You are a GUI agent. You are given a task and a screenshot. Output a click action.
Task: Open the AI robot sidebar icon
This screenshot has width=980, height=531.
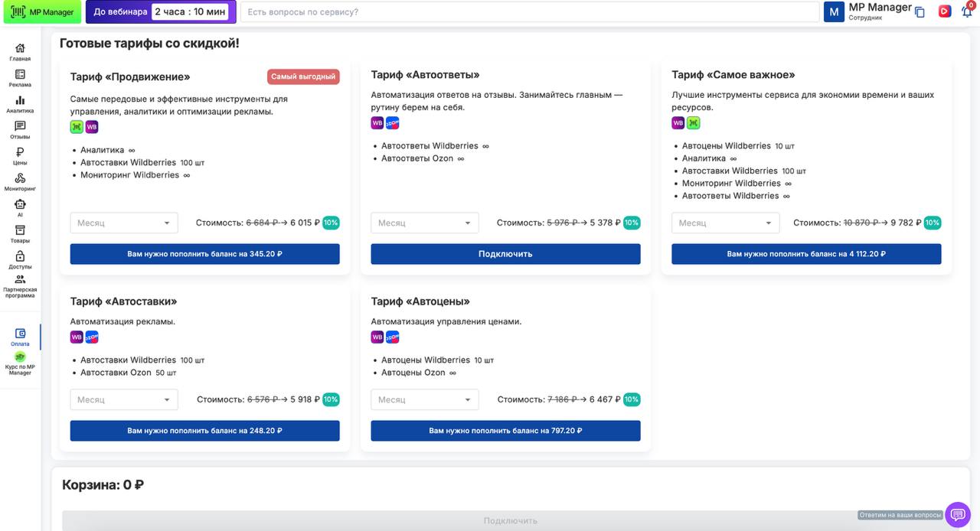point(20,208)
